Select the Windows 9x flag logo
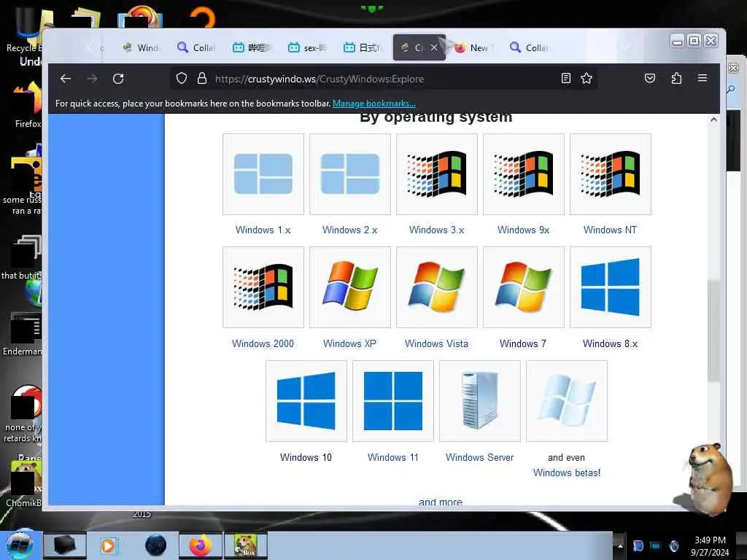 (x=524, y=174)
